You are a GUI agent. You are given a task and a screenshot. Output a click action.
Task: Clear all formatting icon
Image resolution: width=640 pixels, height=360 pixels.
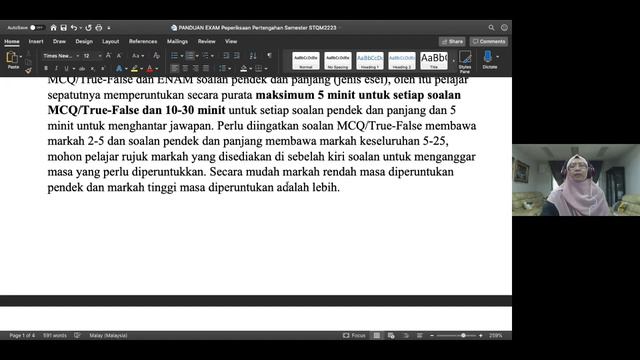coord(156,56)
